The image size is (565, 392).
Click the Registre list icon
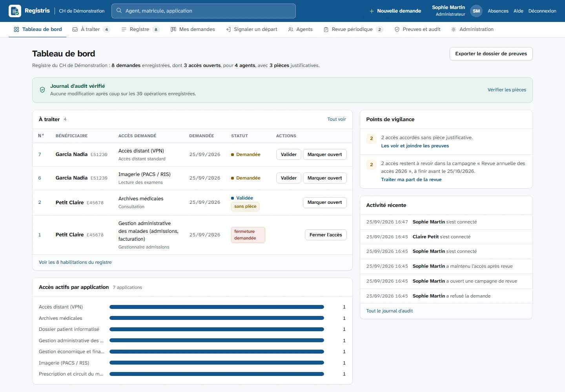pos(124,29)
